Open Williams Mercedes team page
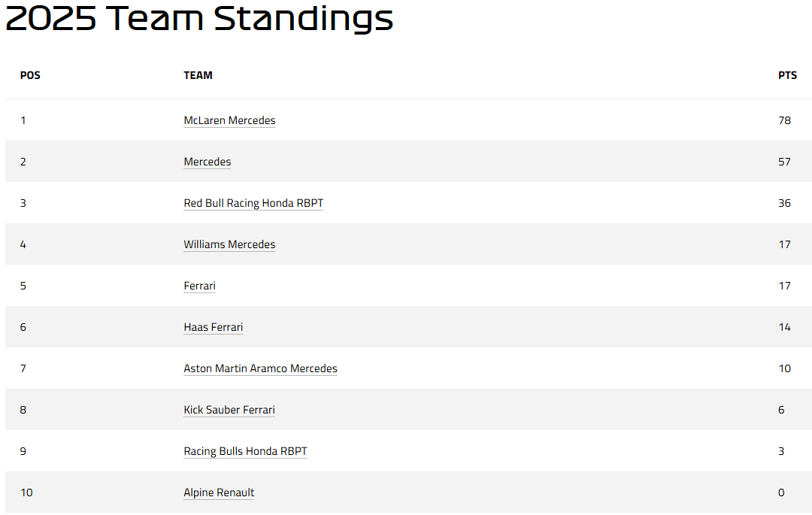The width and height of the screenshot is (812, 515). (x=229, y=244)
